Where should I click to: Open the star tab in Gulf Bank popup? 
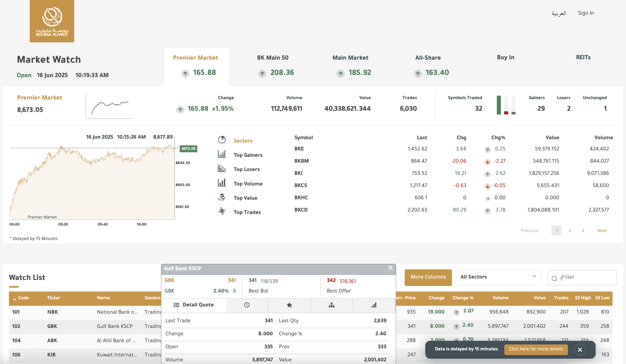click(x=289, y=305)
